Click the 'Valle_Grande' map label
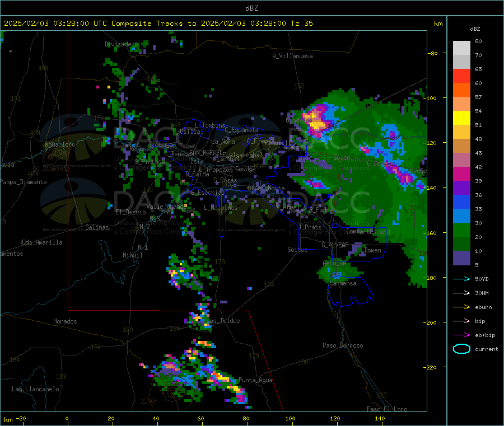Image resolution: width=504 pixels, height=426 pixels. (x=166, y=207)
